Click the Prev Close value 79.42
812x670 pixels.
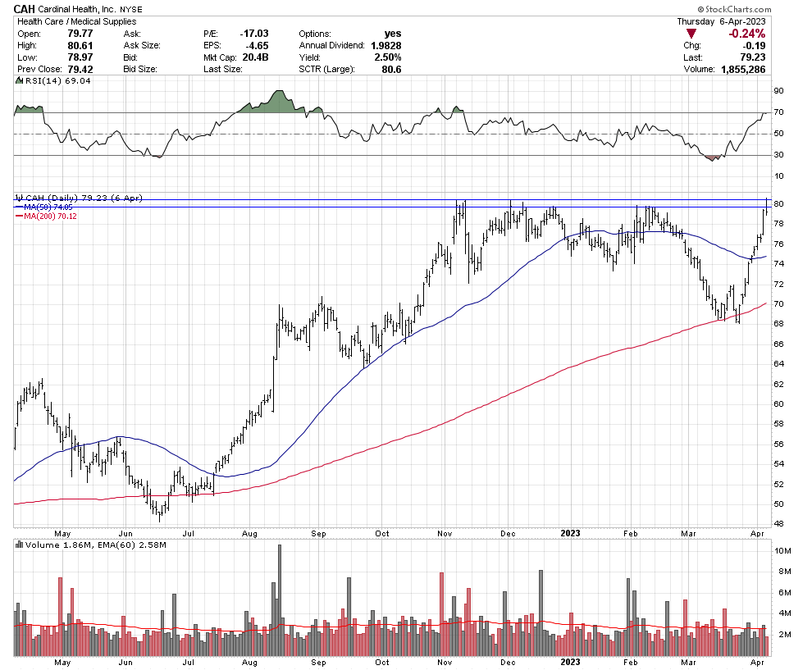(x=80, y=69)
